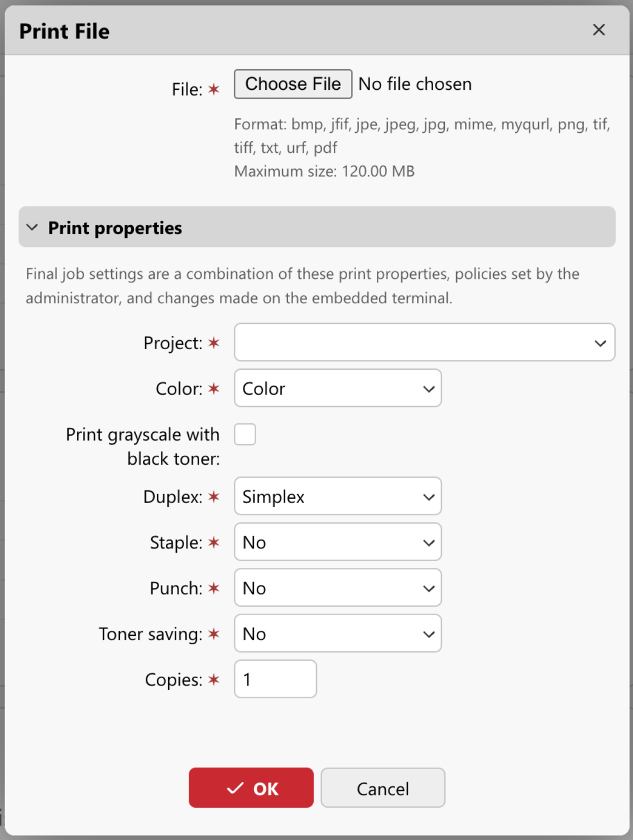Click the checkmark icon inside OK button

coord(234,788)
